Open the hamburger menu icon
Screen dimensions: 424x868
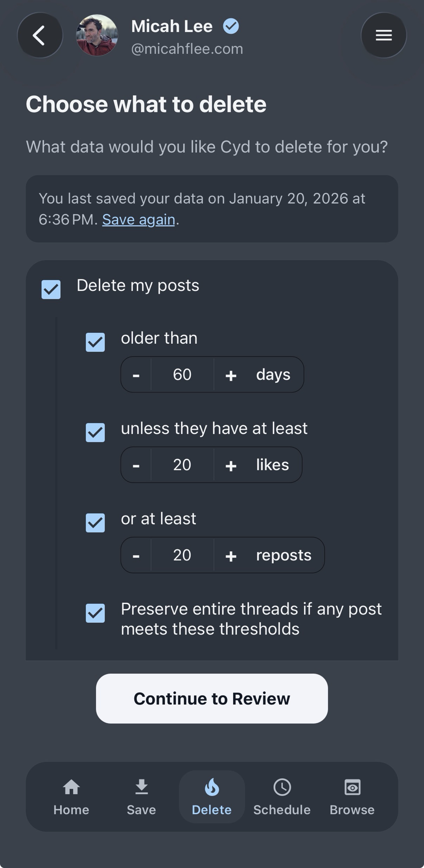384,35
